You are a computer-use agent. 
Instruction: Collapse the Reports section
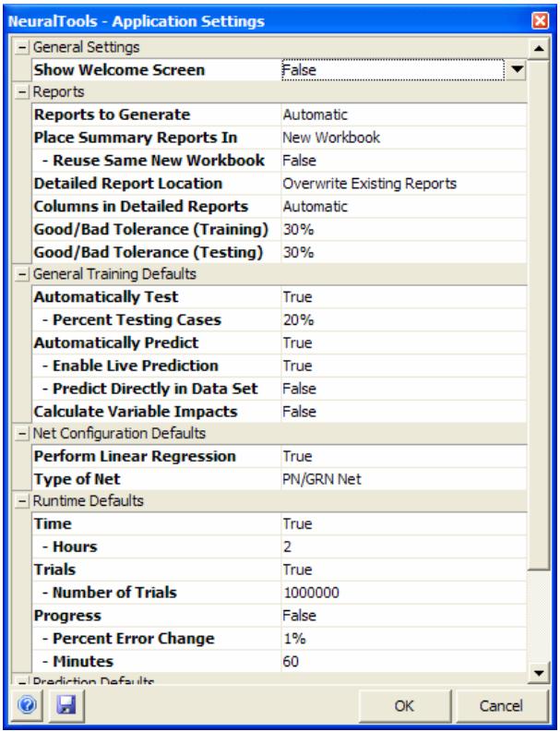(21, 92)
